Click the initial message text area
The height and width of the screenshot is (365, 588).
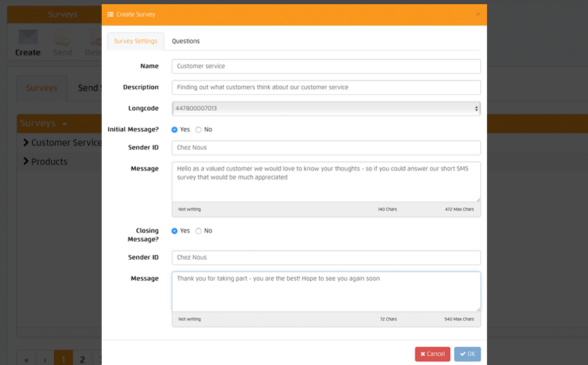[326, 181]
